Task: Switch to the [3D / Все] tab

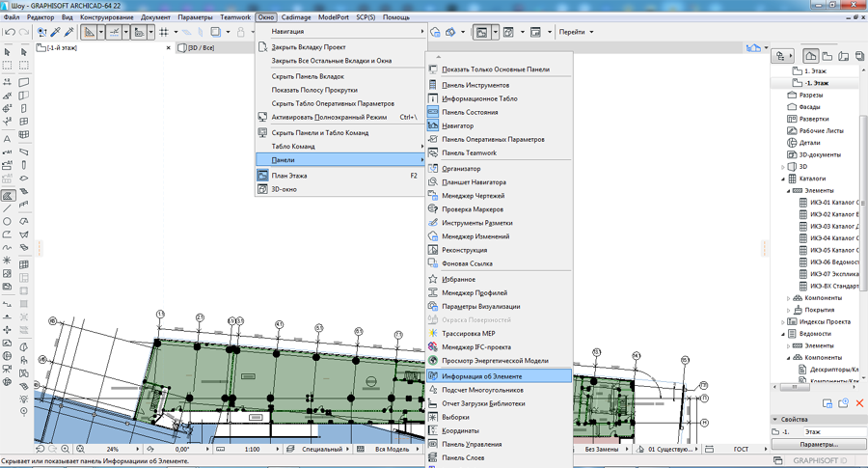Action: click(201, 47)
